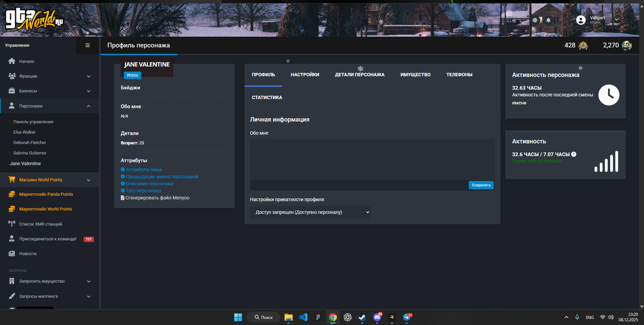This screenshot has height=325, width=644.
Task: Select character Jane Valentine in sidebar
Action: tap(25, 164)
